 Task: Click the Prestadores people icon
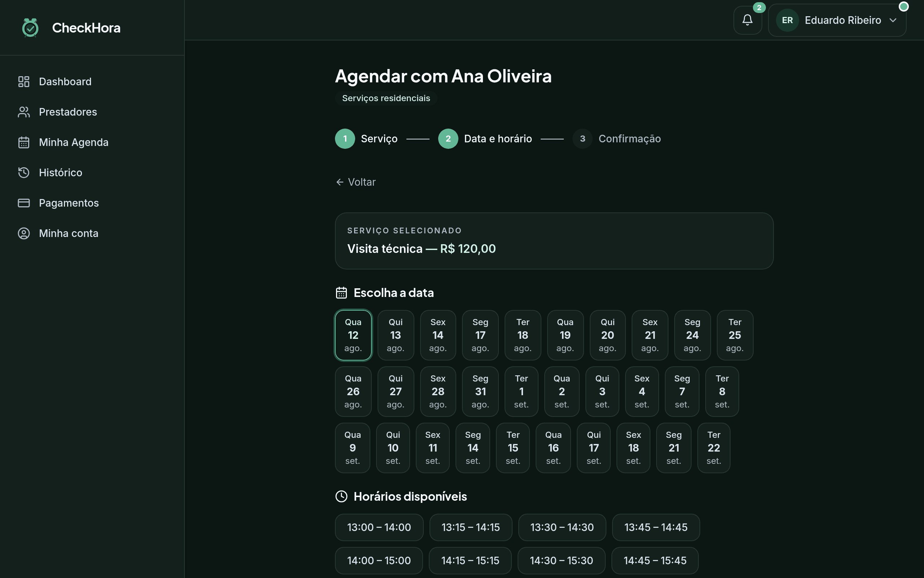24,112
